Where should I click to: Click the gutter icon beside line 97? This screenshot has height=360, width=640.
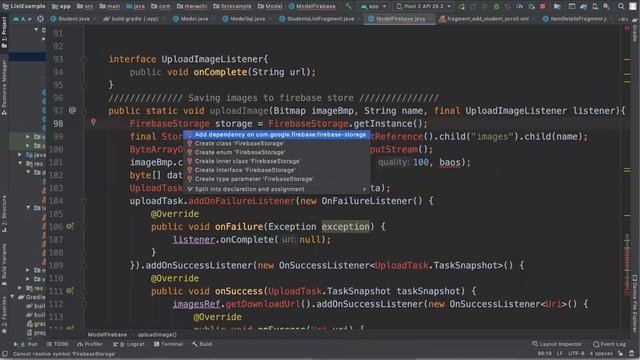[72, 110]
